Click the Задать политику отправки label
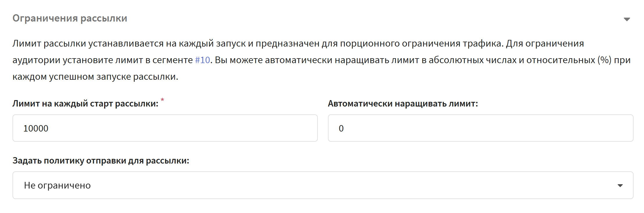644x213 pixels. click(101, 161)
